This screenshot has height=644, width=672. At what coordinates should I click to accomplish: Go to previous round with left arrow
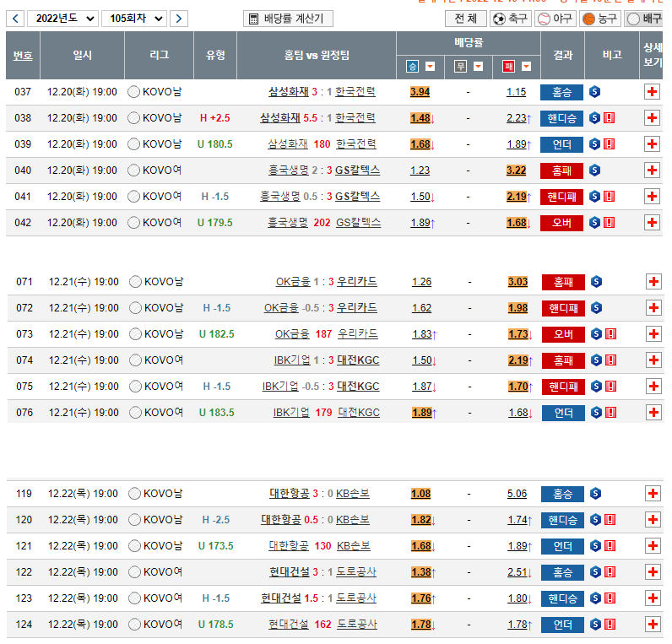[15, 19]
